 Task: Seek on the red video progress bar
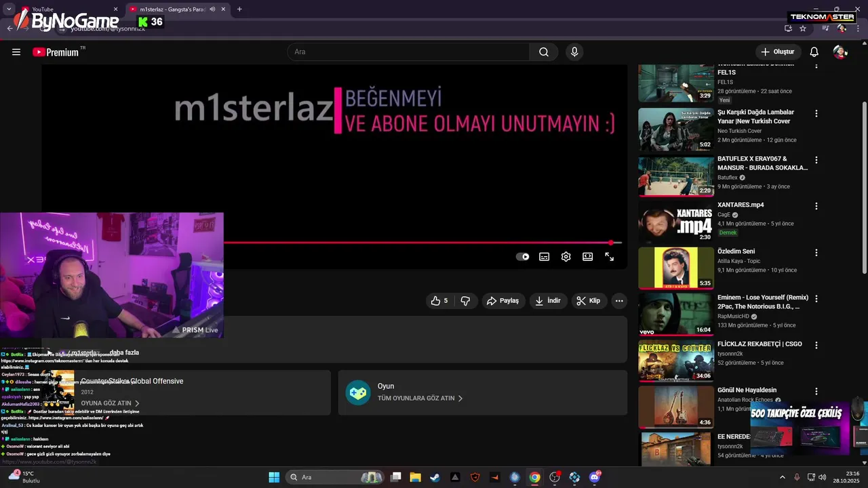coord(422,243)
